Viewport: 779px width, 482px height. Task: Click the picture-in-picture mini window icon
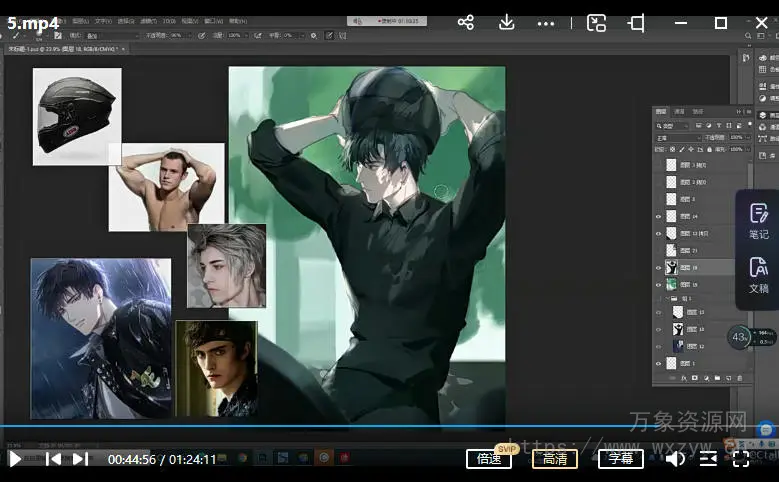(596, 22)
